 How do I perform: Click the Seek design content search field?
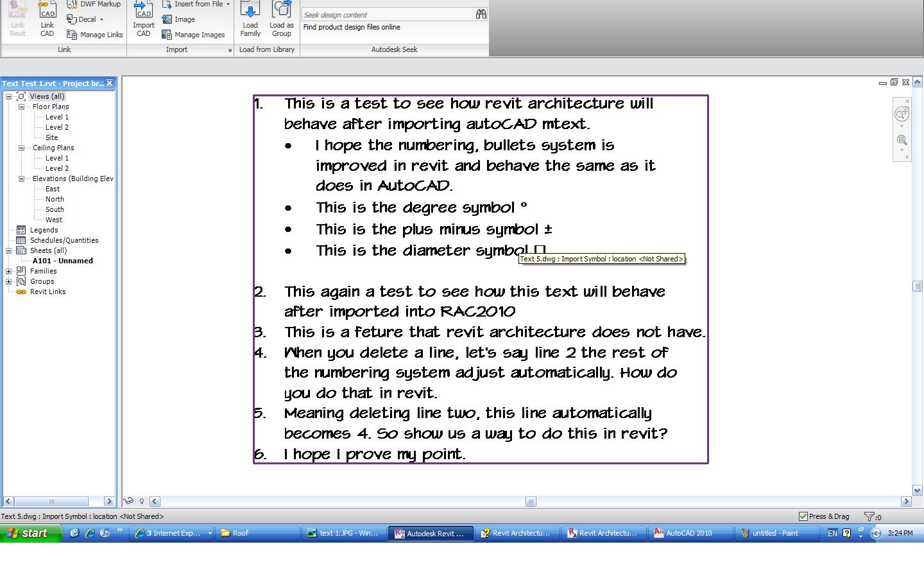387,14
